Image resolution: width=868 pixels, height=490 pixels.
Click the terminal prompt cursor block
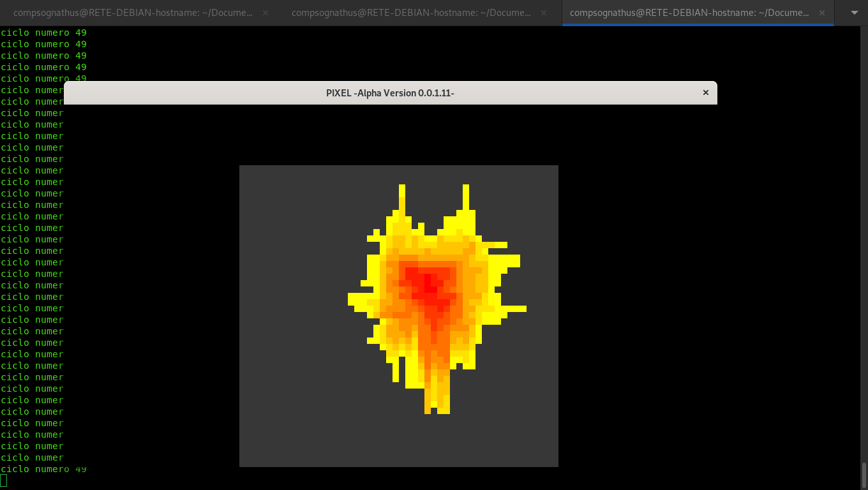[3, 480]
